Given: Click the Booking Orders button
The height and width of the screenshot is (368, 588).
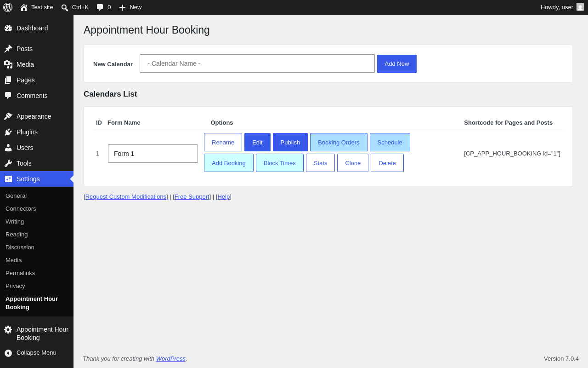Looking at the screenshot, I should click(x=339, y=142).
